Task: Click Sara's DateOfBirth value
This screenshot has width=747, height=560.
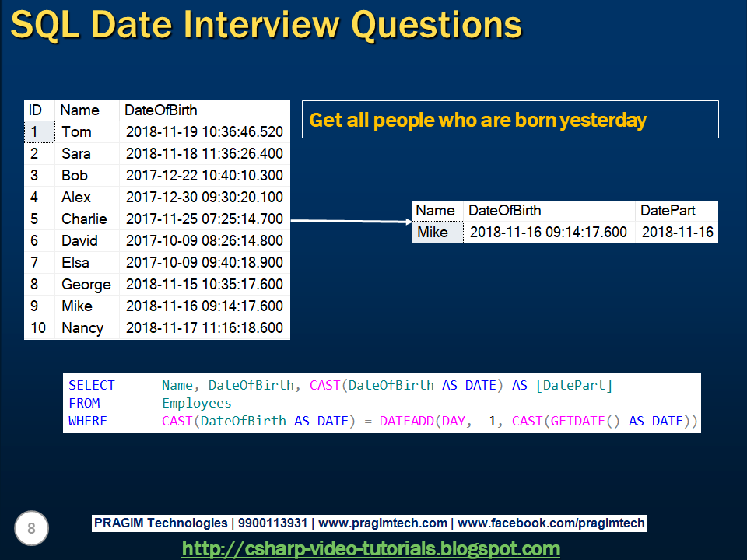Action: coord(205,153)
